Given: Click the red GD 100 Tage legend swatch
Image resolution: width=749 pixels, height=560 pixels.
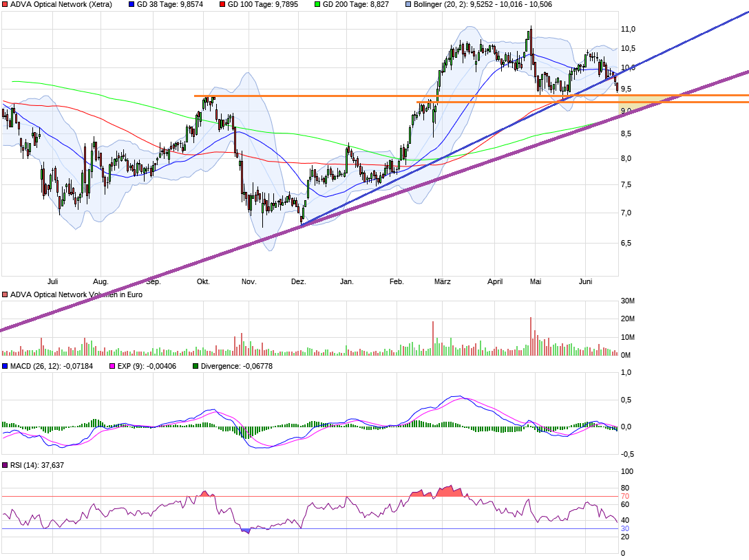Looking at the screenshot, I should pyautogui.click(x=222, y=4).
